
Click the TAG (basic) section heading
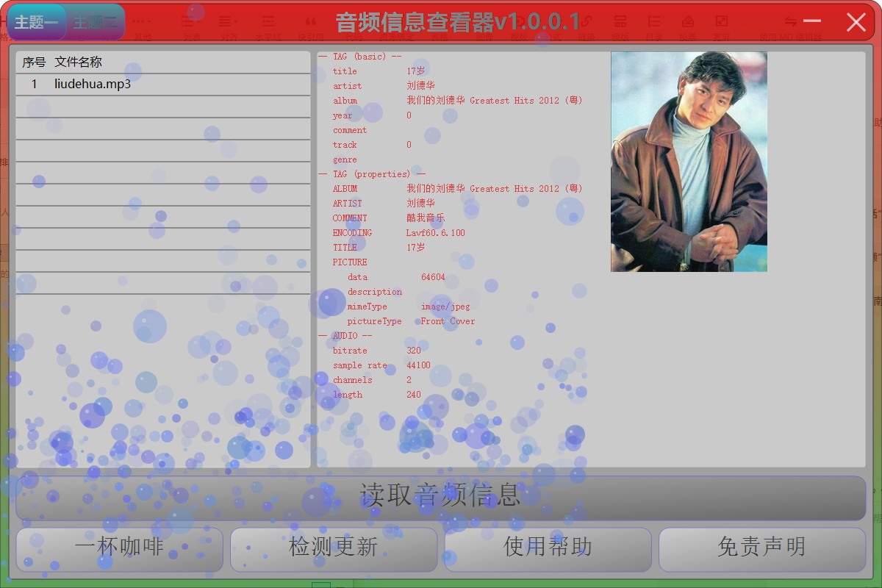tap(360, 57)
